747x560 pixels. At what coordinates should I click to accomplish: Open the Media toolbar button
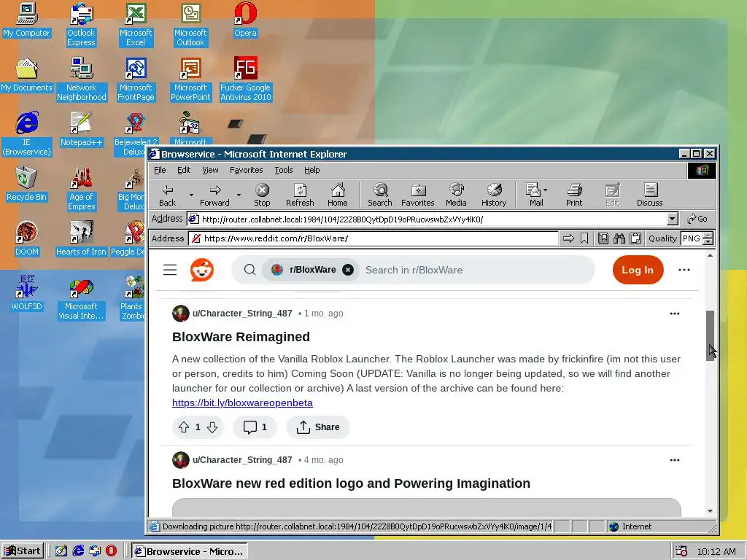click(x=456, y=195)
